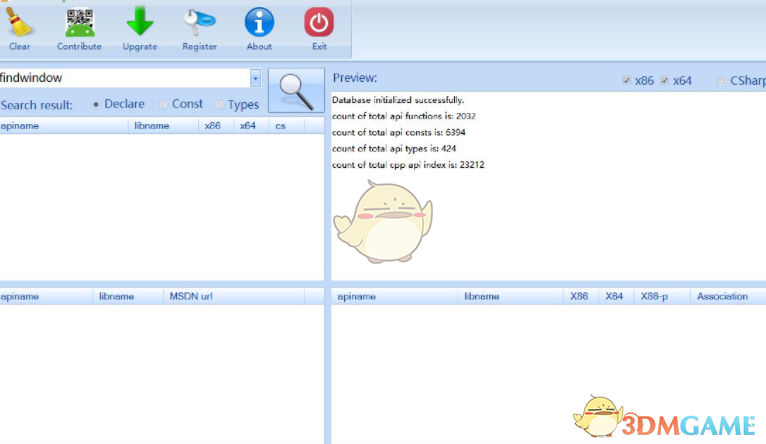Image resolution: width=766 pixels, height=444 pixels.
Task: Click apiname header in the MSDN url table
Action: tap(46, 296)
